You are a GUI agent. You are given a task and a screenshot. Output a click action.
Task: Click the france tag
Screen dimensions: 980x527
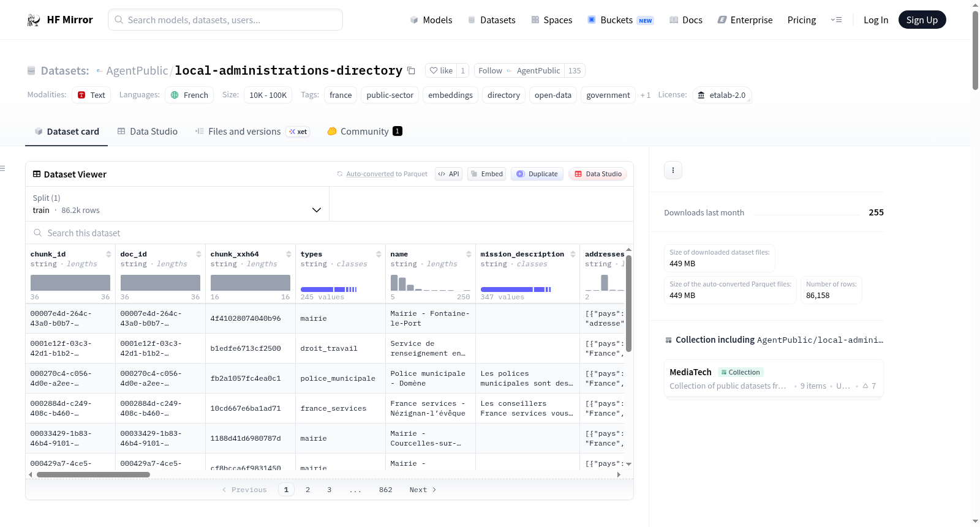point(341,95)
